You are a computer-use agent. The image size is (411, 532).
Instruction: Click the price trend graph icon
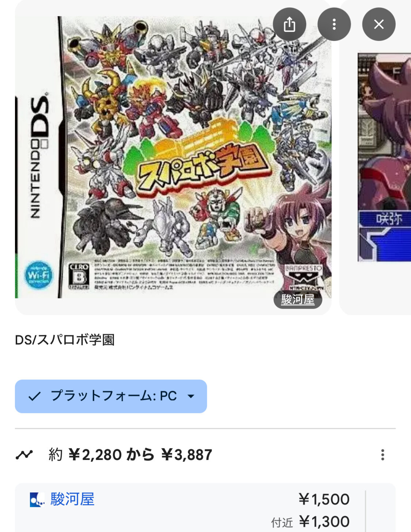(24, 455)
